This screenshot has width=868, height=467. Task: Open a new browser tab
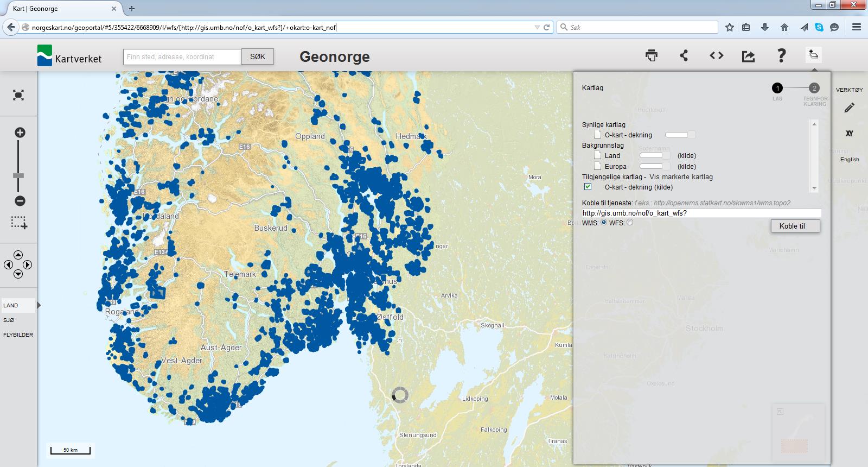click(x=132, y=9)
